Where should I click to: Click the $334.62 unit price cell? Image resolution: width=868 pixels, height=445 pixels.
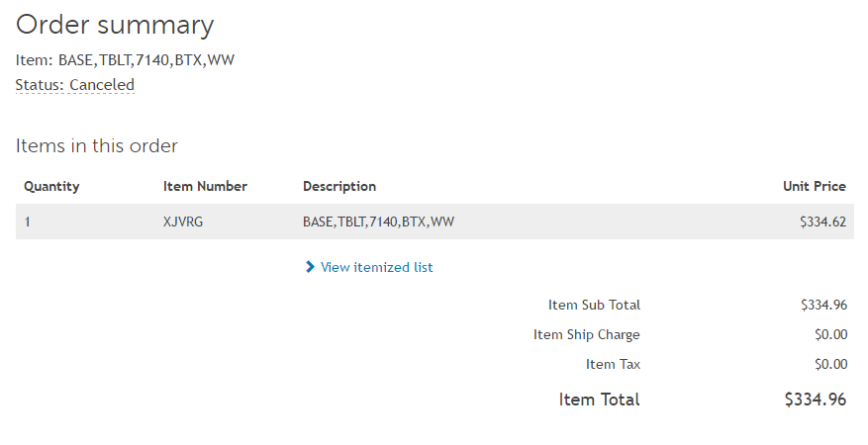(822, 222)
